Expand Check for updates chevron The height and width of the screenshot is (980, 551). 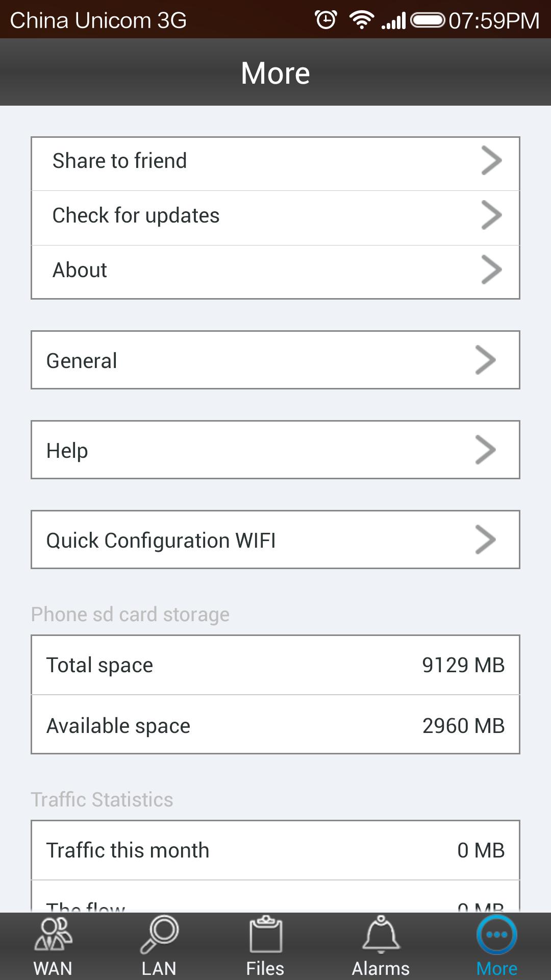(491, 215)
